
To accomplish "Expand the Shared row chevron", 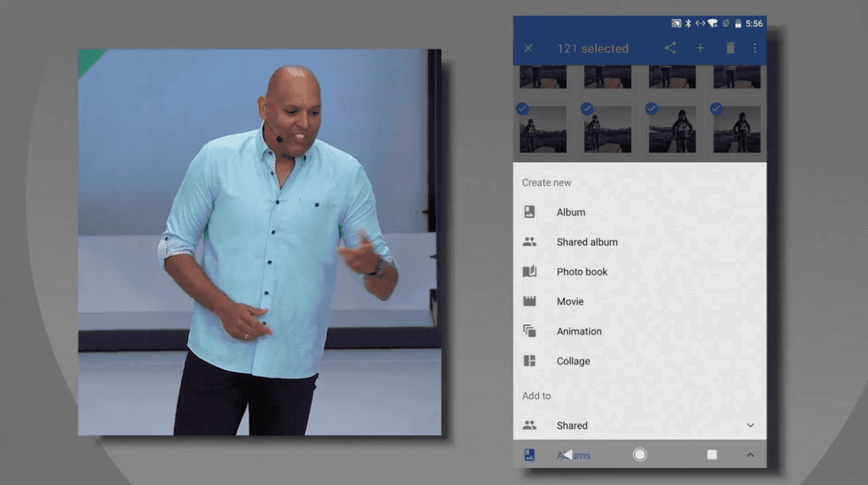I will click(750, 426).
